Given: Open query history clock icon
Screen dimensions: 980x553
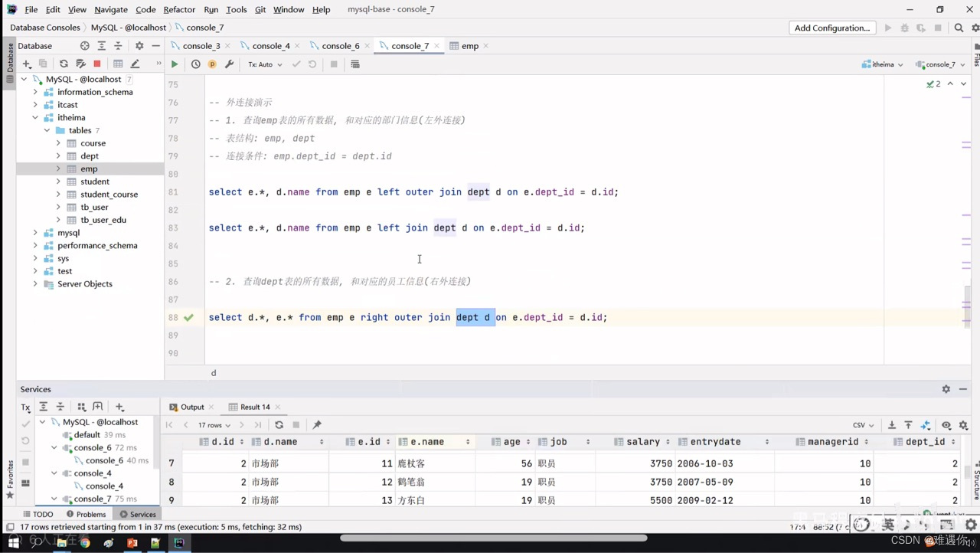Looking at the screenshot, I should (196, 64).
